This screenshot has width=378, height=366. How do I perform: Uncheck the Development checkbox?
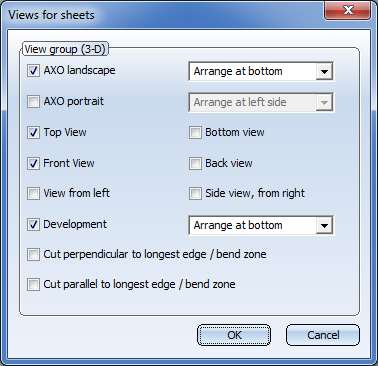(33, 224)
